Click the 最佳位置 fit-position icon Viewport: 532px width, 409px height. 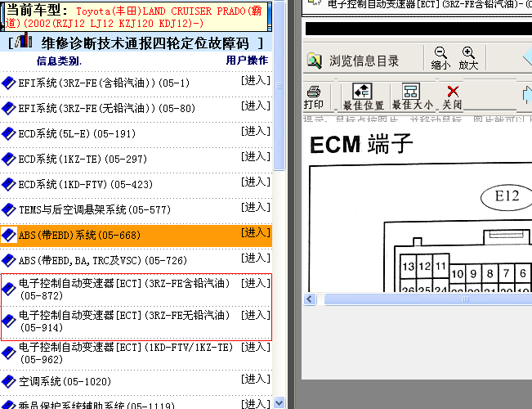[362, 92]
